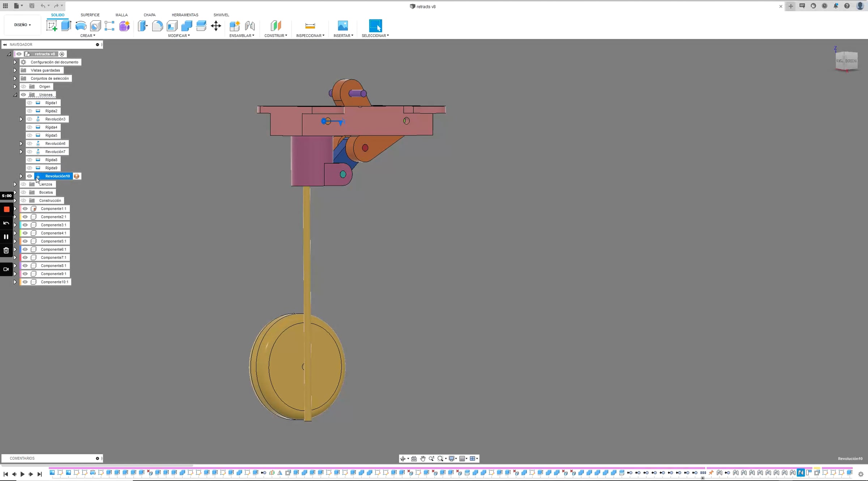
Task: Expand Componente10:1 in the browser
Action: (x=15, y=282)
